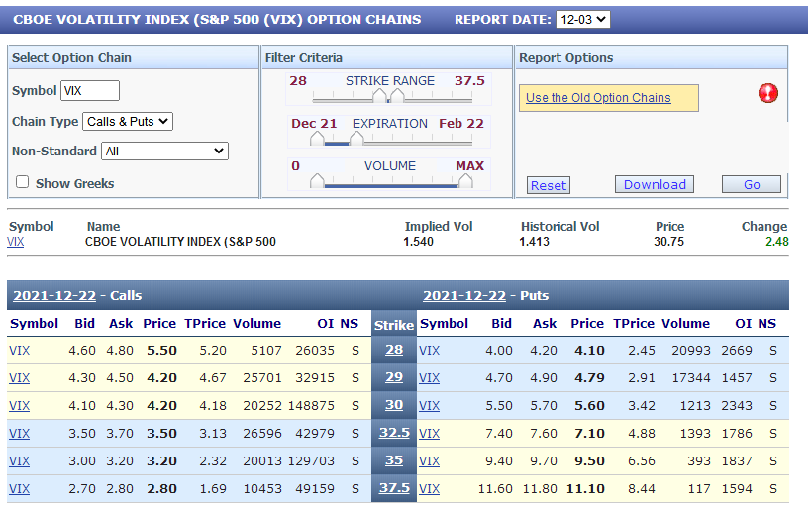Click the calls OI column header

point(326,324)
